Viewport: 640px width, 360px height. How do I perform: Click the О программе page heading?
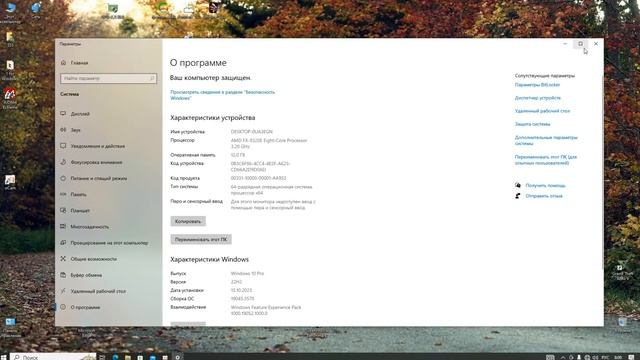(198, 63)
